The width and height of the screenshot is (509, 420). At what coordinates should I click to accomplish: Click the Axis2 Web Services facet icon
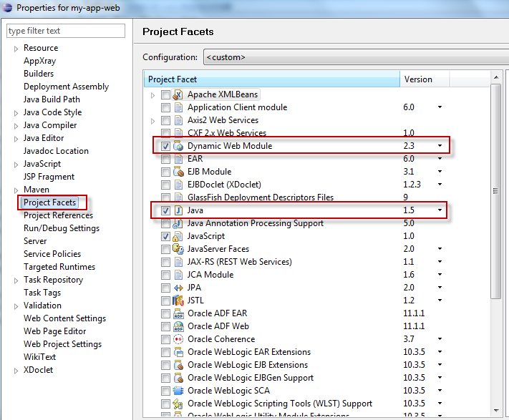[178, 120]
